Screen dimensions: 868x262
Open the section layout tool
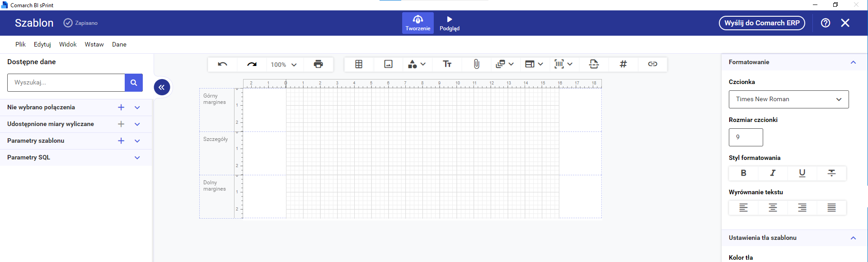click(530, 64)
